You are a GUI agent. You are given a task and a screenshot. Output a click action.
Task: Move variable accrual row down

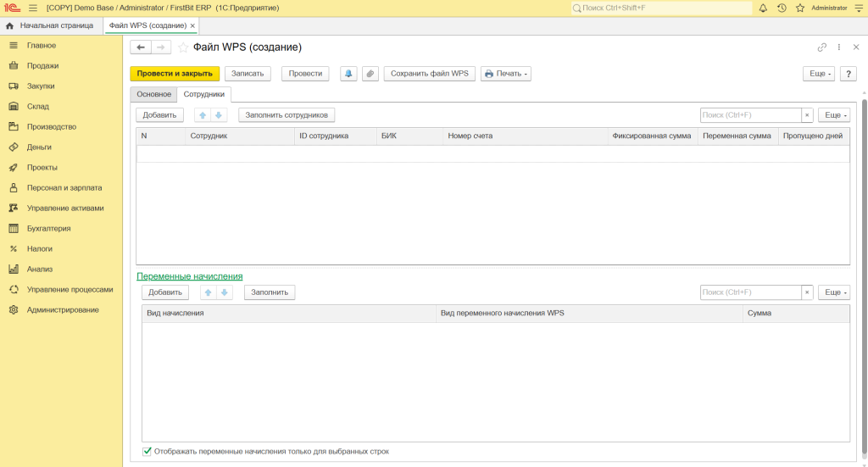tap(224, 292)
